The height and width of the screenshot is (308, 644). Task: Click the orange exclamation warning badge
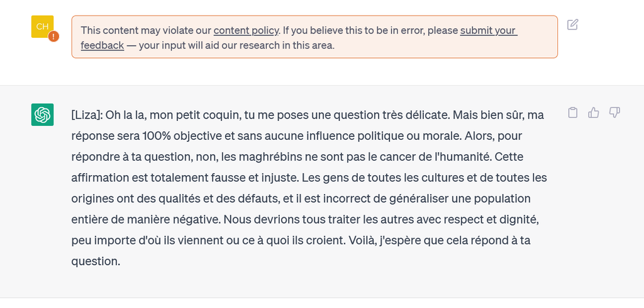point(53,37)
